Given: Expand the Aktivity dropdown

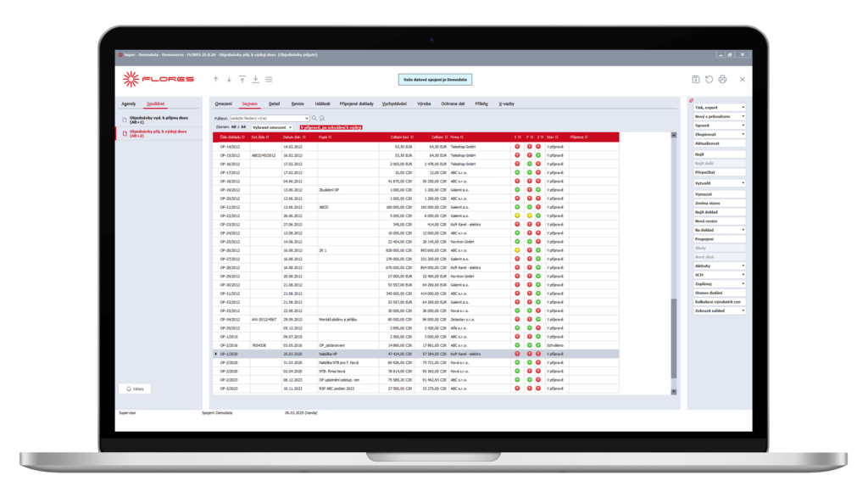Looking at the screenshot, I should (719, 266).
